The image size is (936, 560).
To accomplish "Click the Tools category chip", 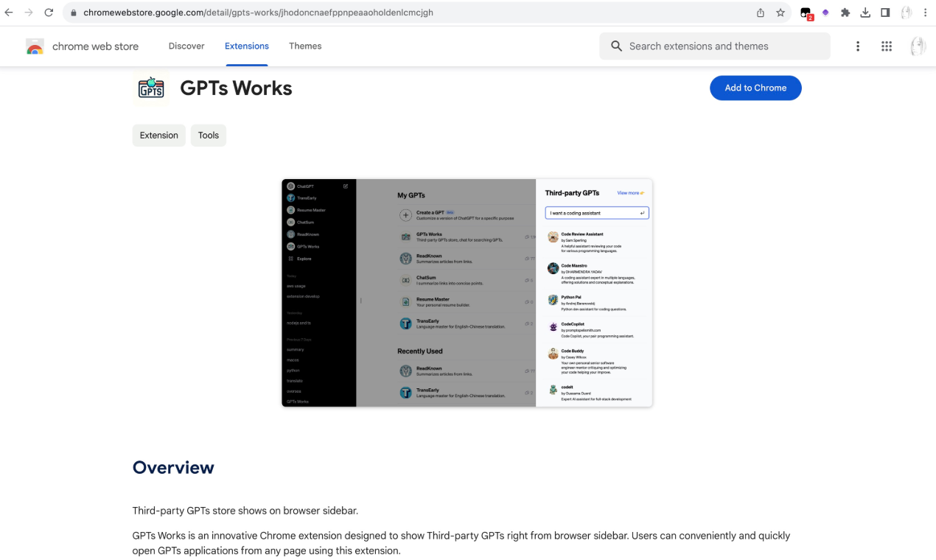I will coord(209,135).
